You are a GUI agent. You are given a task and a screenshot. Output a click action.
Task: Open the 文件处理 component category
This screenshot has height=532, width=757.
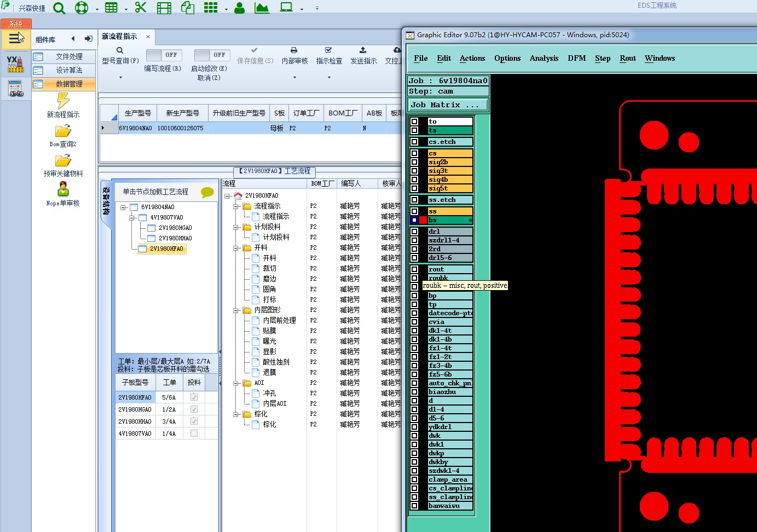[x=63, y=56]
